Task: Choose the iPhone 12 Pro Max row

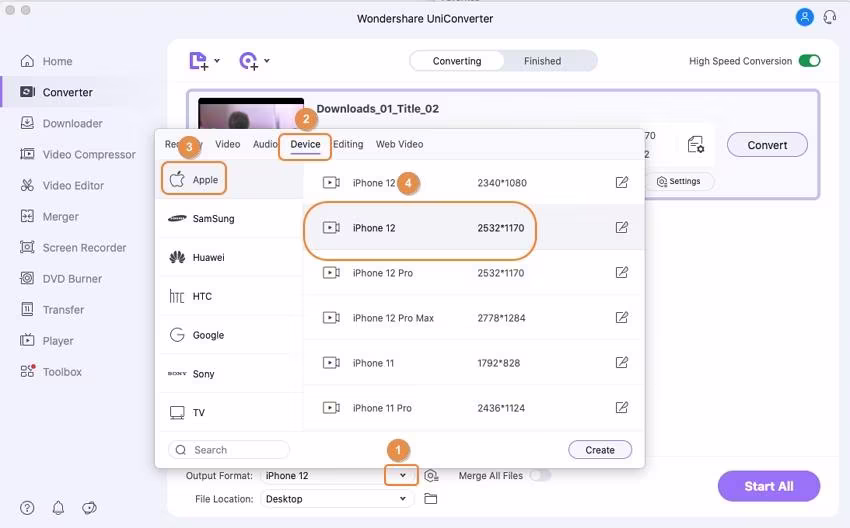Action: pos(473,318)
